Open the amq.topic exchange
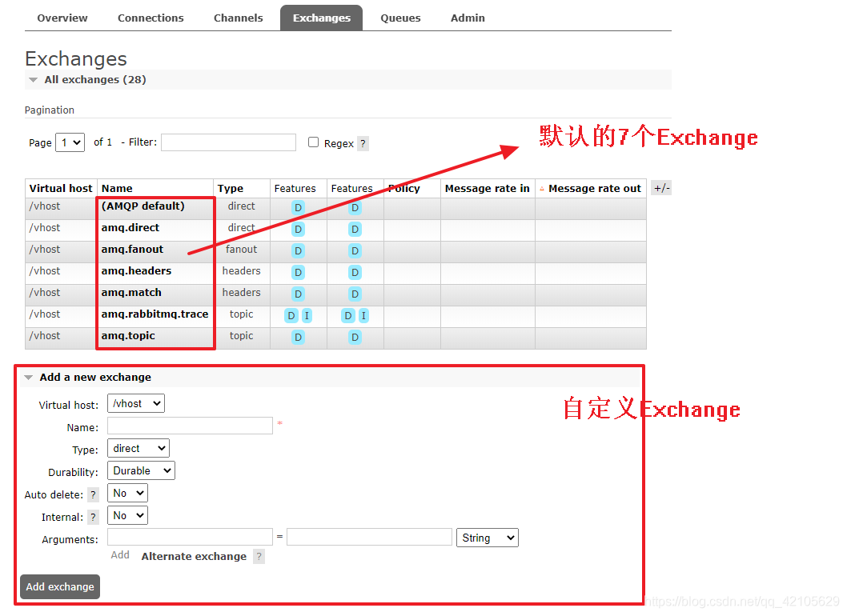 (x=128, y=336)
